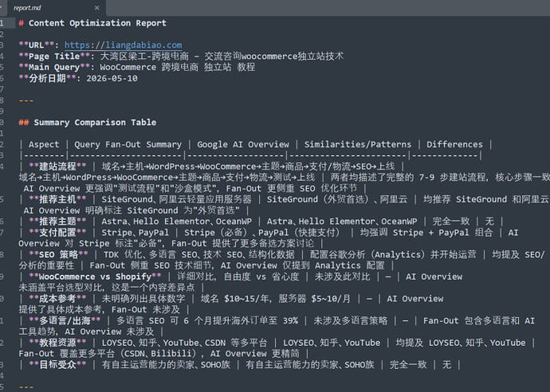This screenshot has width=550, height=392.
Task: Click the date value 2026-05-10
Action: tap(112, 79)
